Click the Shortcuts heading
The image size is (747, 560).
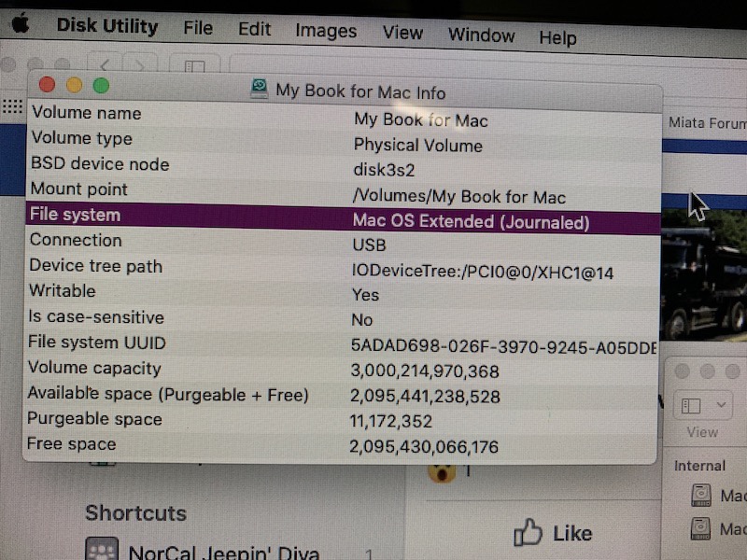(x=135, y=512)
